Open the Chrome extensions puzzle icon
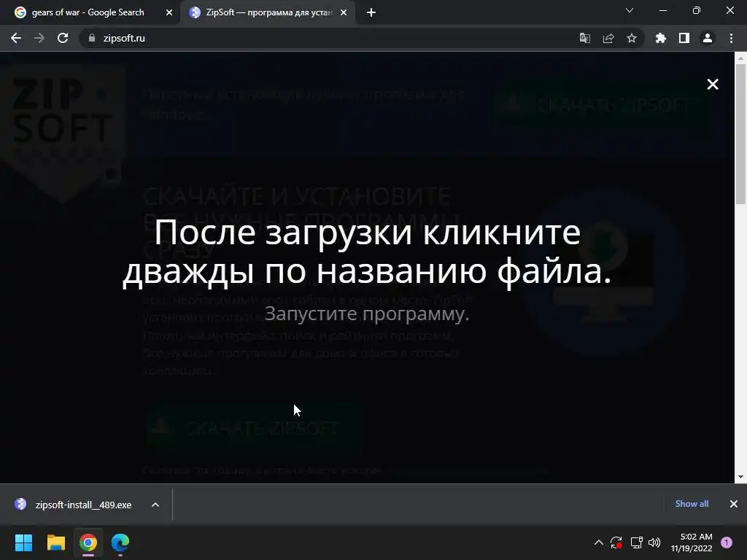747x560 pixels. point(660,38)
